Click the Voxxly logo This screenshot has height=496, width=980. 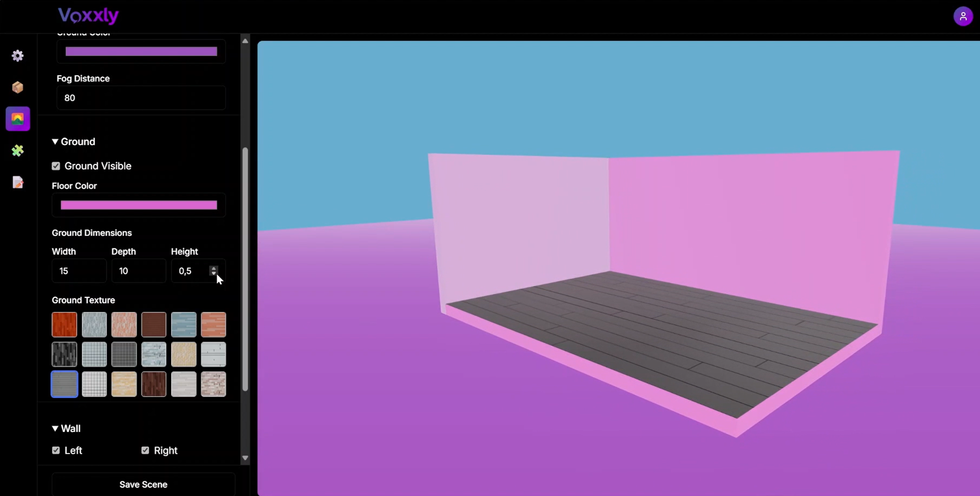pos(88,16)
